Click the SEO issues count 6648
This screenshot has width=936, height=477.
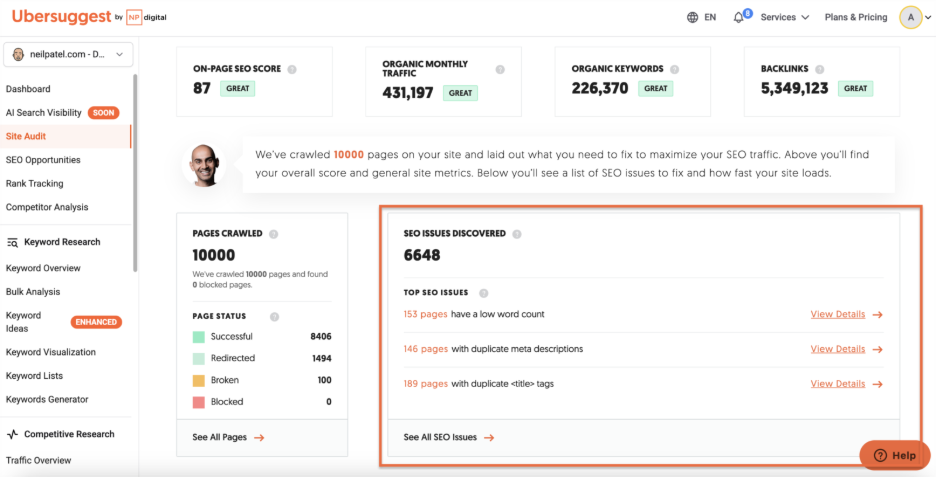click(x=422, y=256)
